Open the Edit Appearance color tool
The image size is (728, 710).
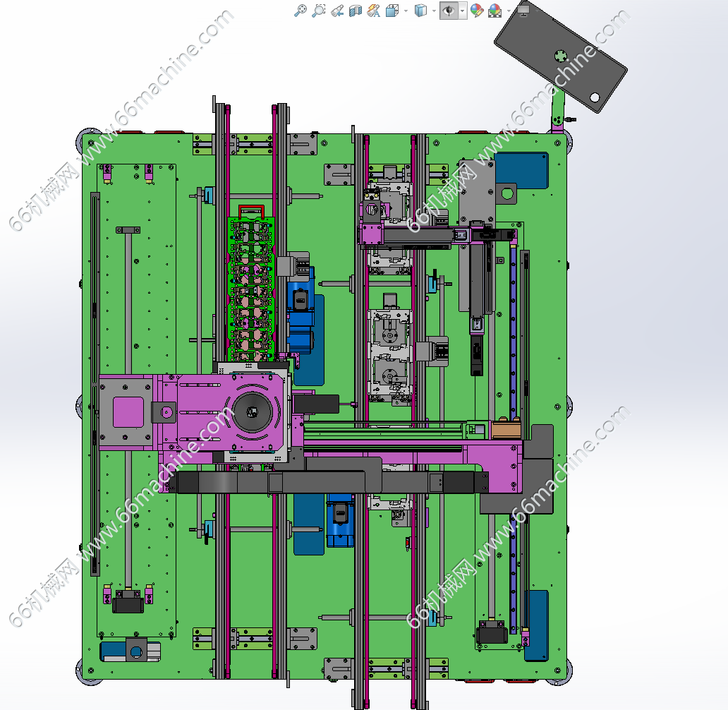click(x=477, y=11)
